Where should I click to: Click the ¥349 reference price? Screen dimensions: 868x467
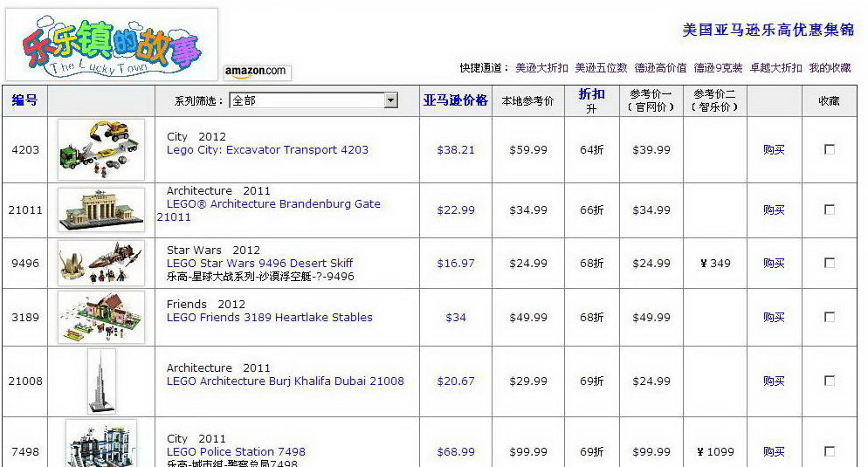pos(715,263)
